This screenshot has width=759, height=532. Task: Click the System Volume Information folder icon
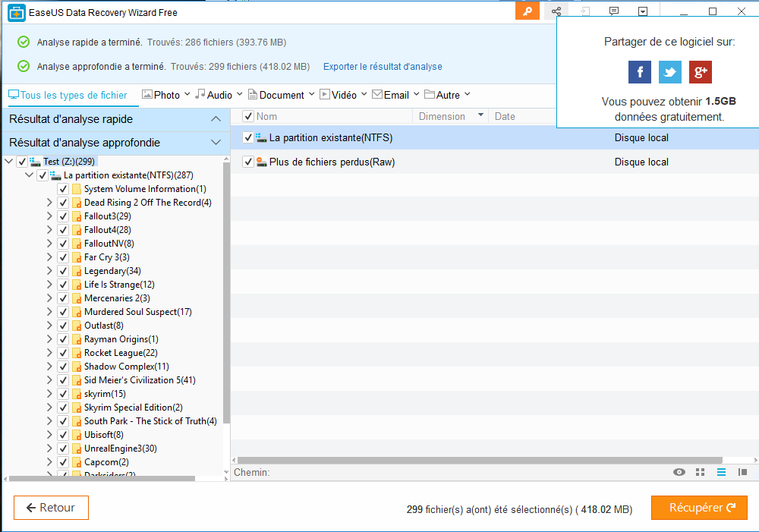(x=77, y=189)
